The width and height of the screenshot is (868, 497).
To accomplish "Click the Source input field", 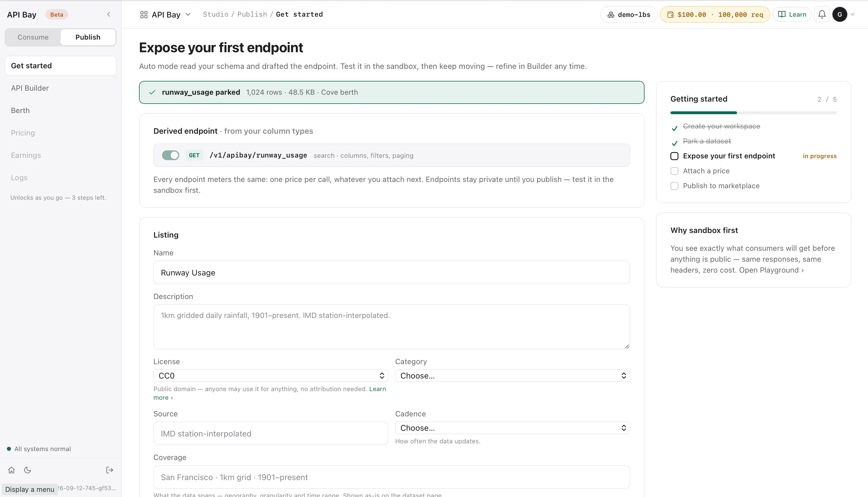I will click(271, 434).
